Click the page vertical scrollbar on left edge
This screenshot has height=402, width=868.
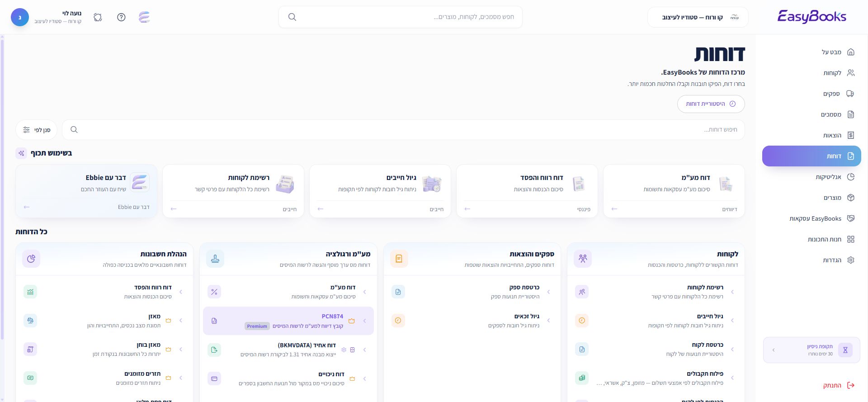point(2,190)
